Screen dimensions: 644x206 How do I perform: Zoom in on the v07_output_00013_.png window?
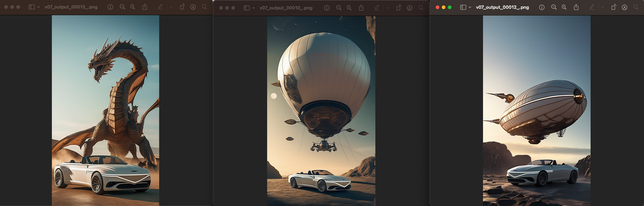(133, 7)
